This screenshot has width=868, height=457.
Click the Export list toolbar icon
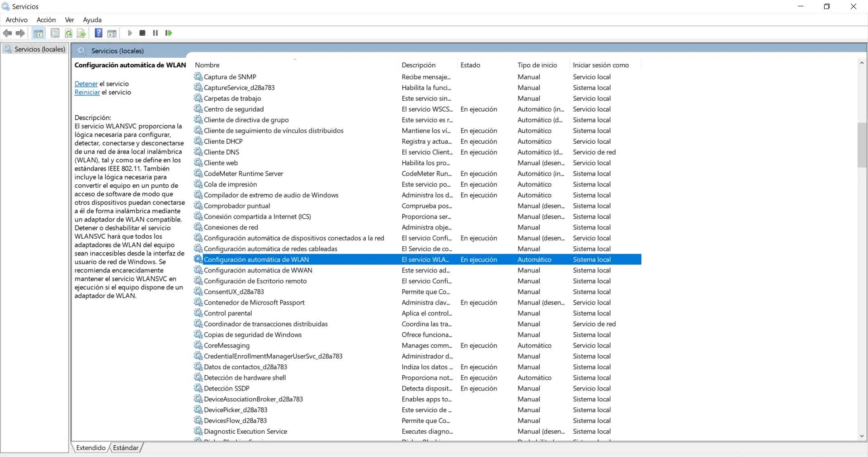pyautogui.click(x=81, y=33)
